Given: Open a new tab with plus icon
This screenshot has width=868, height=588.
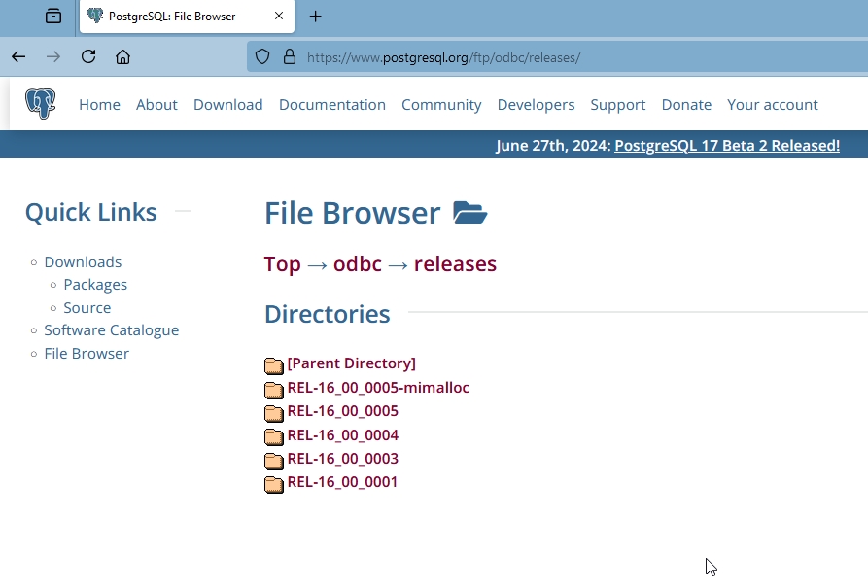Looking at the screenshot, I should (316, 17).
